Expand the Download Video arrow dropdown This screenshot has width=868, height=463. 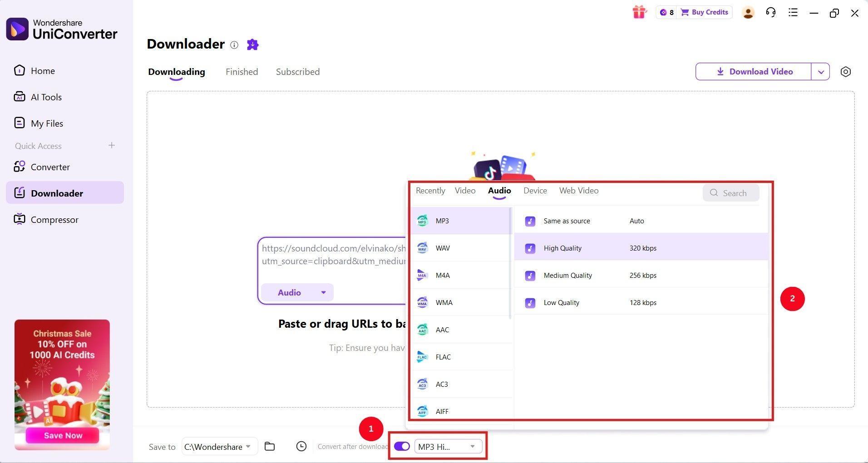point(821,72)
